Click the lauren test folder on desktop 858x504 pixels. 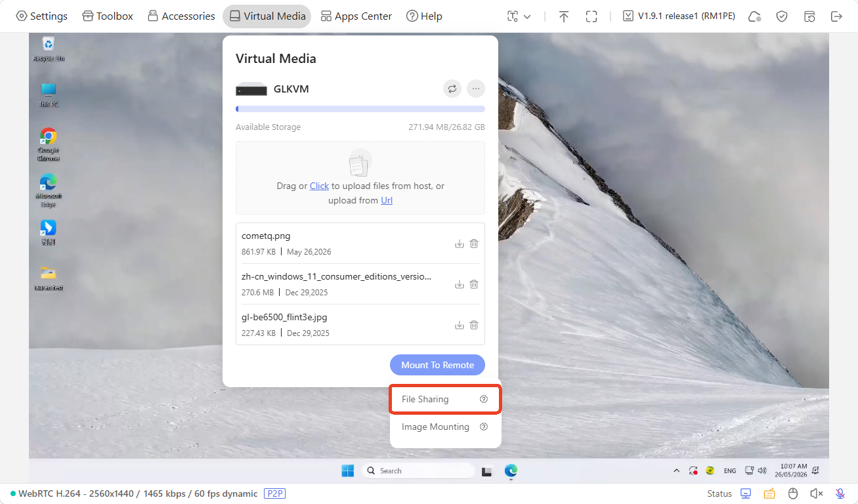[49, 278]
